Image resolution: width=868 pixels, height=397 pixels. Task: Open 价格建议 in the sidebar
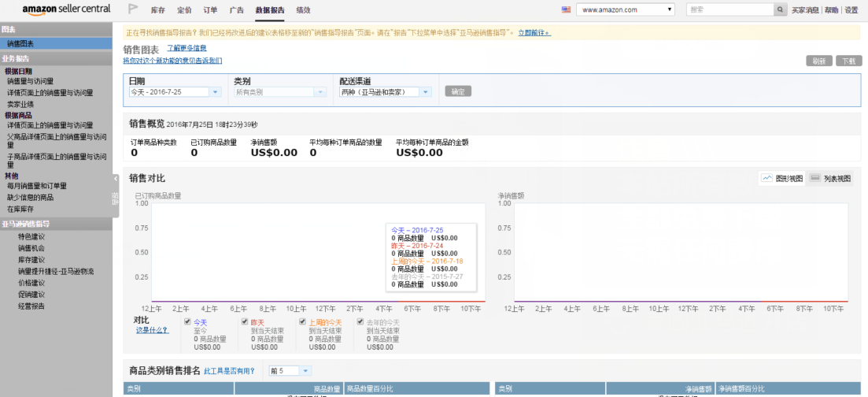(x=31, y=283)
